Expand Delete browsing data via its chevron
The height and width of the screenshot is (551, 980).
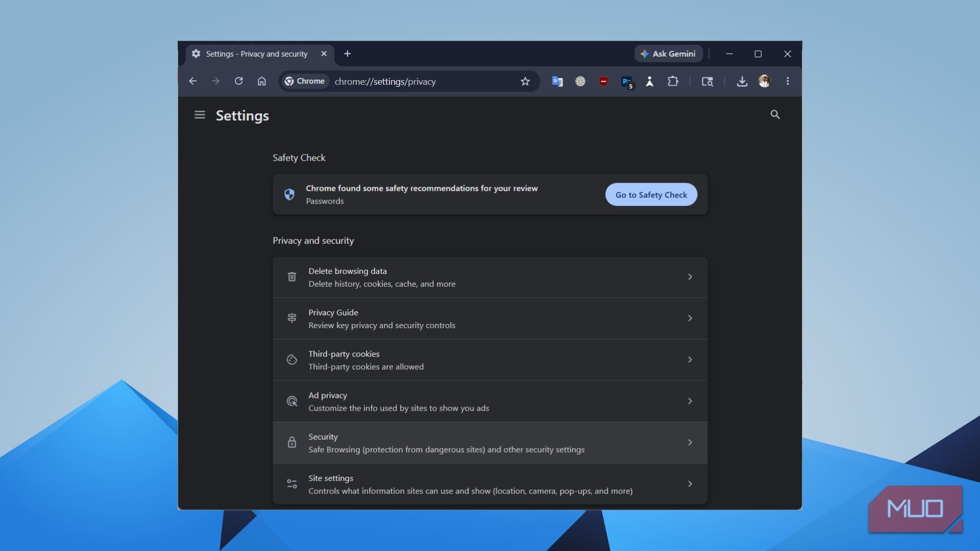tap(690, 277)
